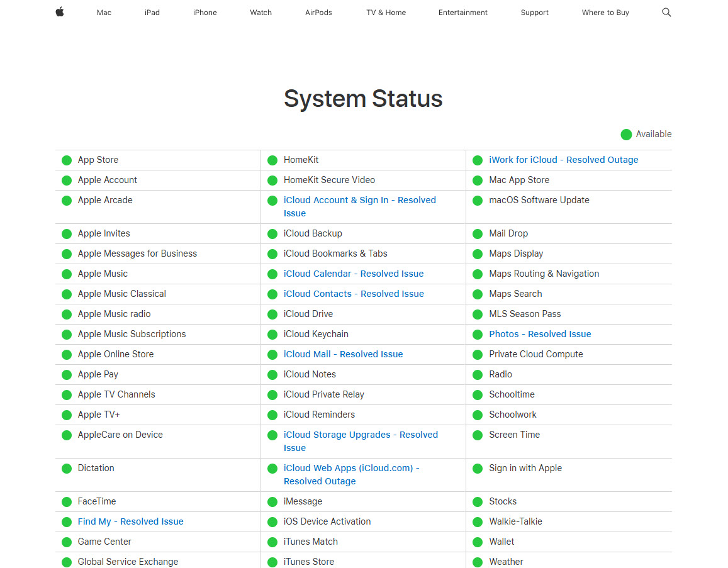Select Entertainment in the top navigation
This screenshot has width=728, height=568.
pyautogui.click(x=463, y=13)
